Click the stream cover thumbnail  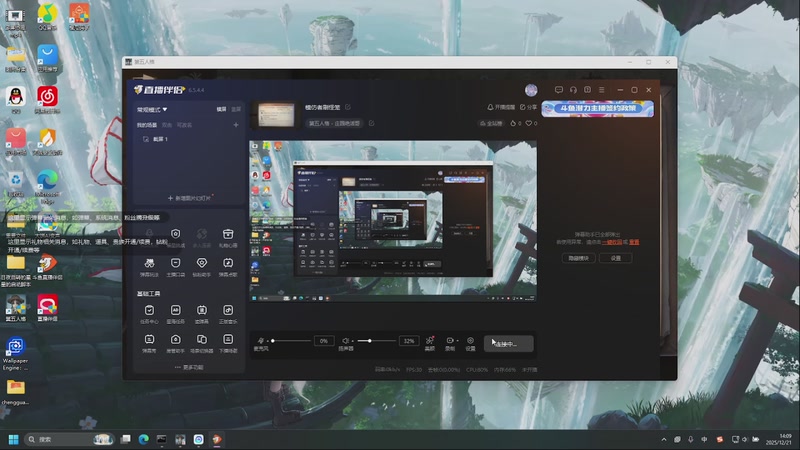276,115
